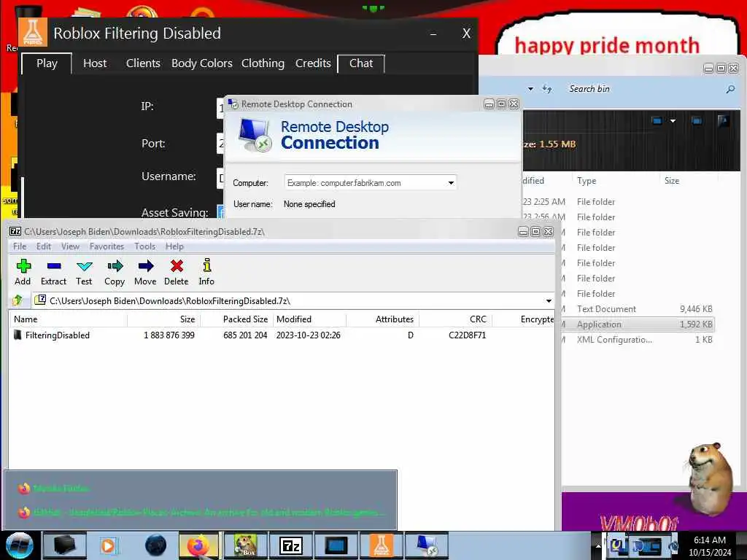Click the taskbar clock showing 6:14 AM

(x=710, y=546)
